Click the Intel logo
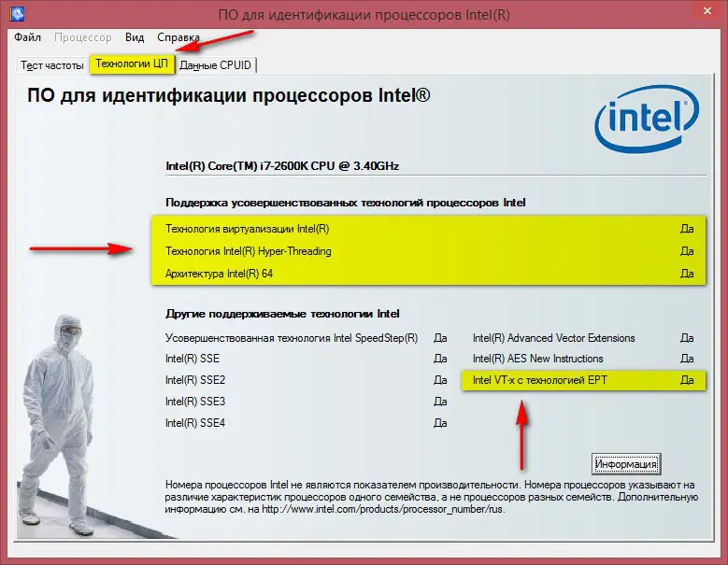The image size is (728, 565). pyautogui.click(x=647, y=119)
